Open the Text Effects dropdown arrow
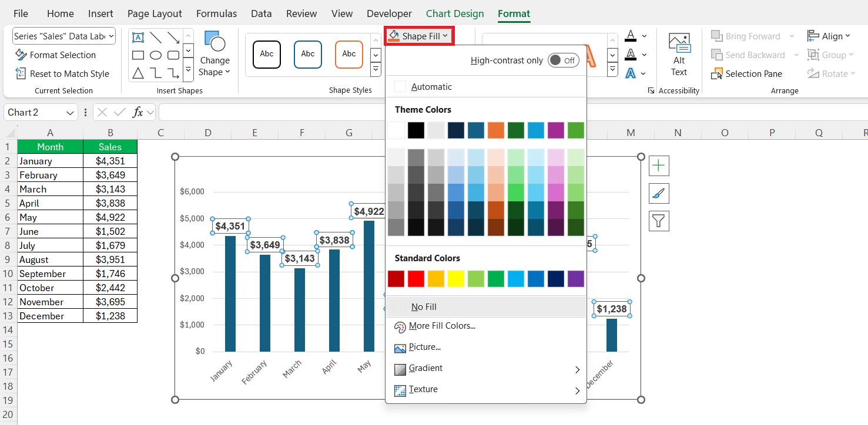Viewport: 868px width, 425px height. point(644,74)
